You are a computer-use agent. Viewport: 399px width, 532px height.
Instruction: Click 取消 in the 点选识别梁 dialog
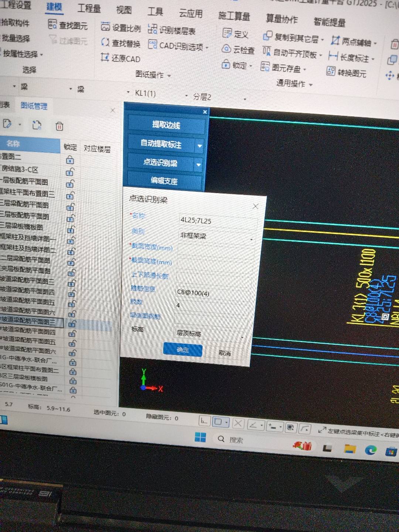[225, 353]
